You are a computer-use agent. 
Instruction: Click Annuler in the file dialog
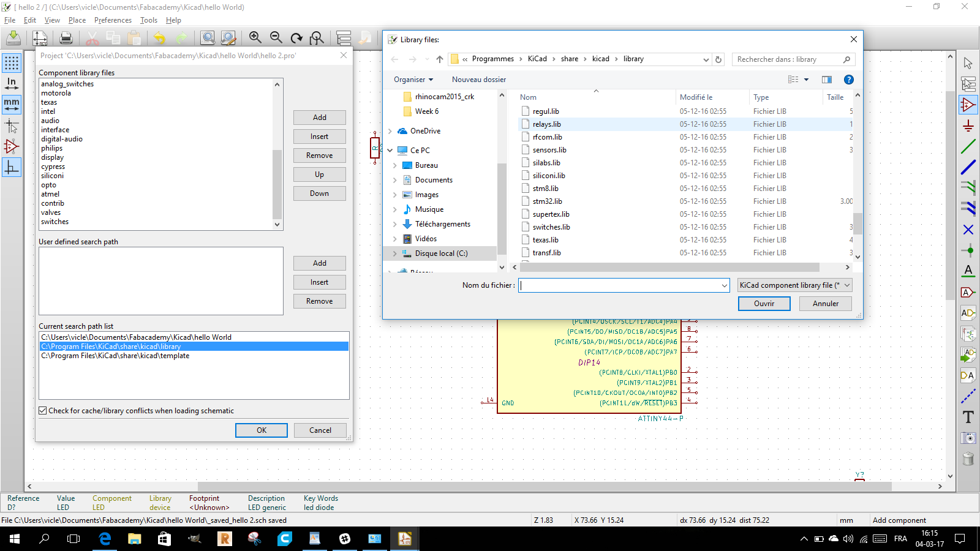tap(826, 304)
